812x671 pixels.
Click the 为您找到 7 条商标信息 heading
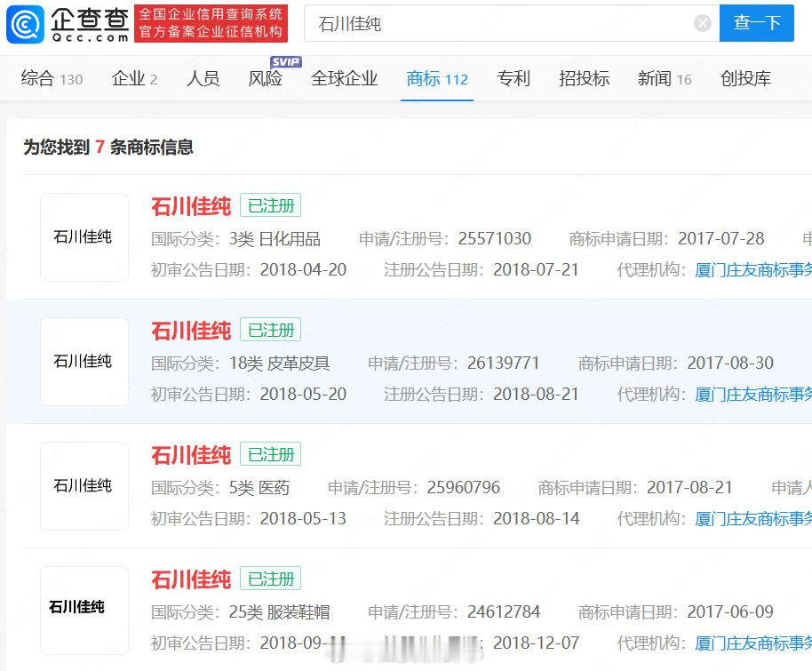(108, 148)
